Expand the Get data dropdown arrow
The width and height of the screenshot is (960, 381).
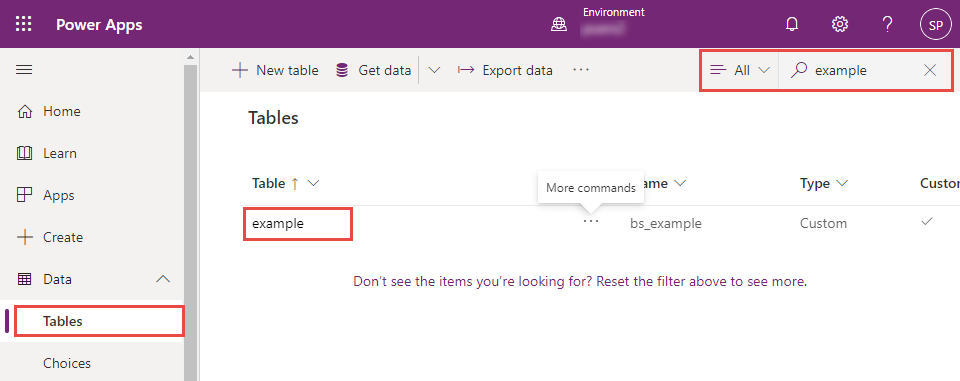coord(434,70)
